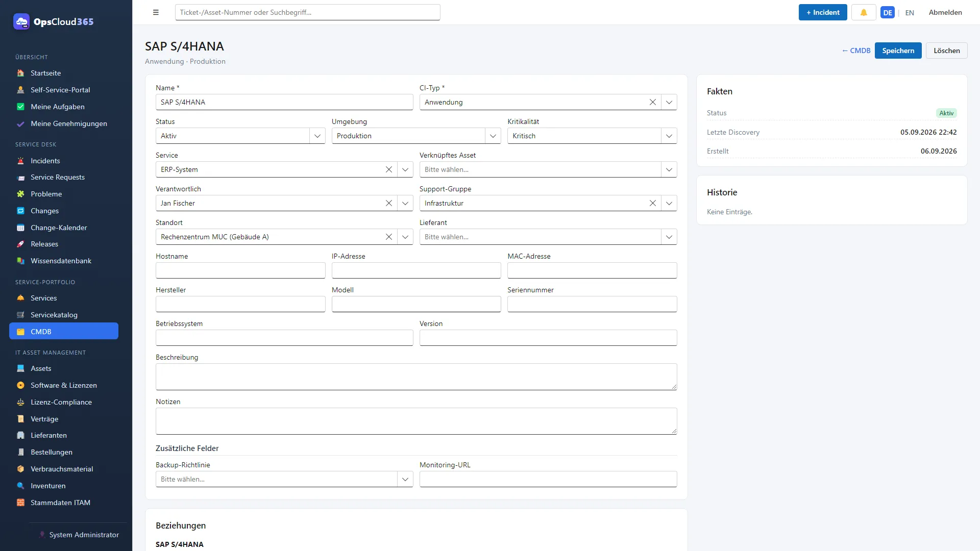
Task: Open Incidents in the sidebar
Action: pyautogui.click(x=64, y=161)
